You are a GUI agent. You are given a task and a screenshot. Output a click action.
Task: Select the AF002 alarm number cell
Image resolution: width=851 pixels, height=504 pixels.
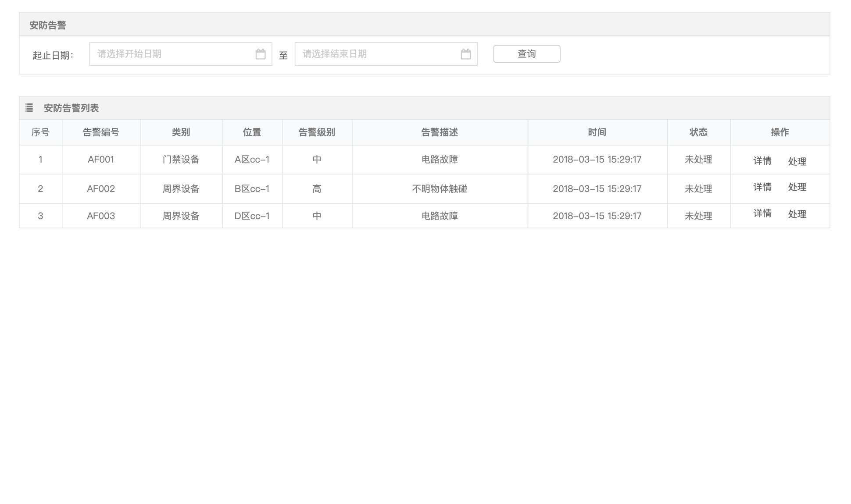[x=101, y=189]
